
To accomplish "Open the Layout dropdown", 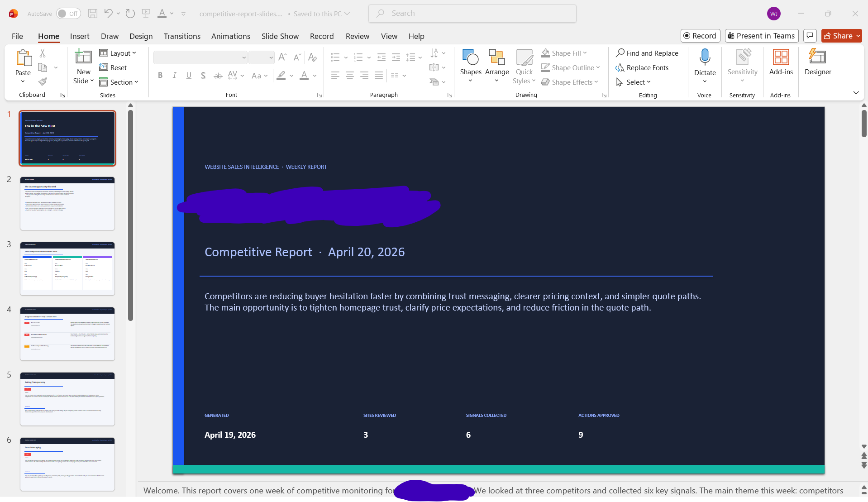I will coord(118,53).
